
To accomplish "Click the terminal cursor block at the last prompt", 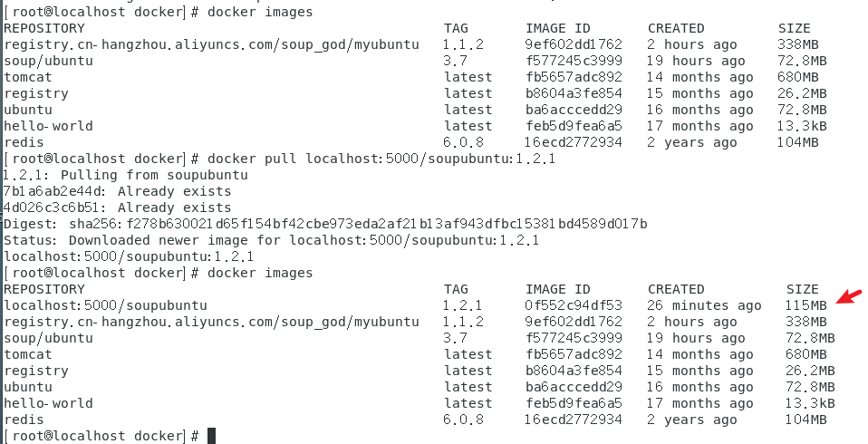I will pos(211,436).
